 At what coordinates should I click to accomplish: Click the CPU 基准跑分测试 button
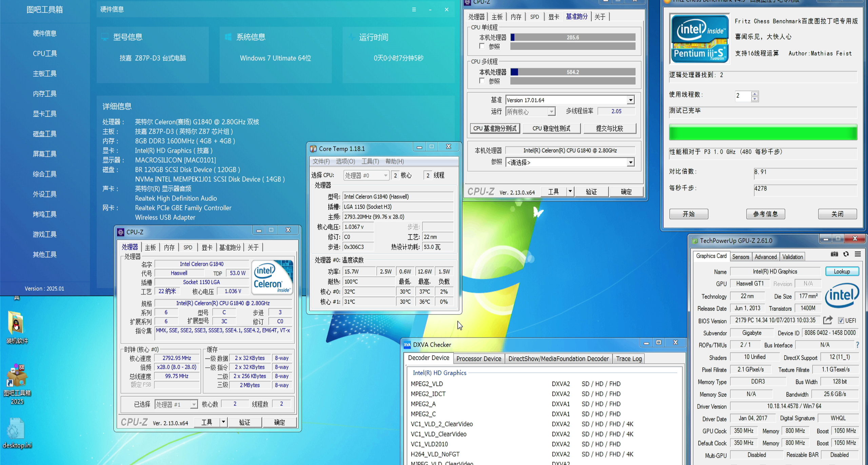coord(495,128)
